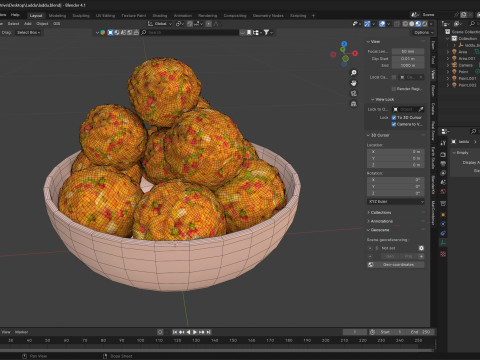Open the Object properties orange square icon

pyautogui.click(x=443, y=215)
